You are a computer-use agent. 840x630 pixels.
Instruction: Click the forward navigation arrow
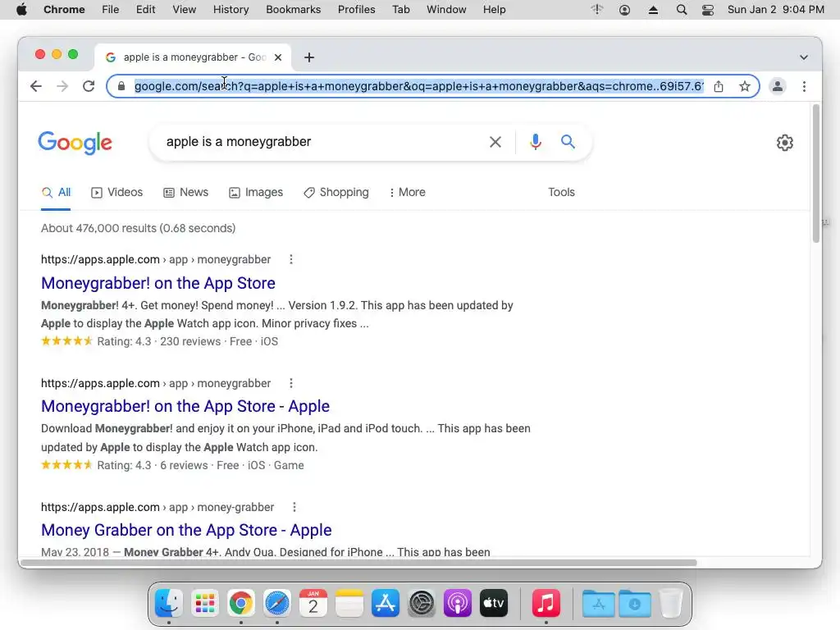pos(62,86)
